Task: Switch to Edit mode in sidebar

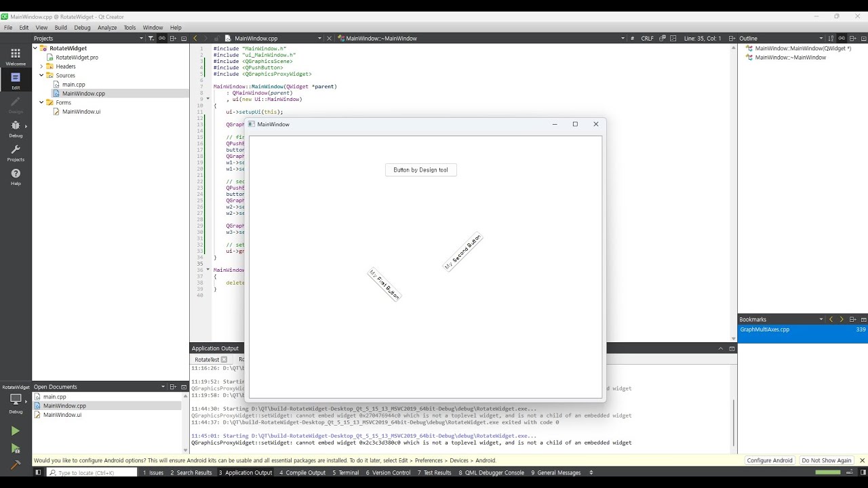Action: pos(16,81)
